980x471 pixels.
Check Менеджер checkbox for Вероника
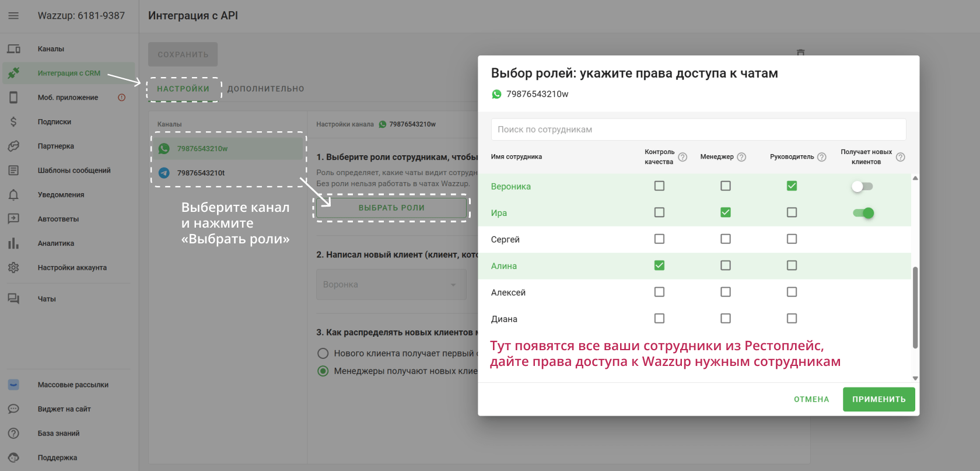coord(726,186)
